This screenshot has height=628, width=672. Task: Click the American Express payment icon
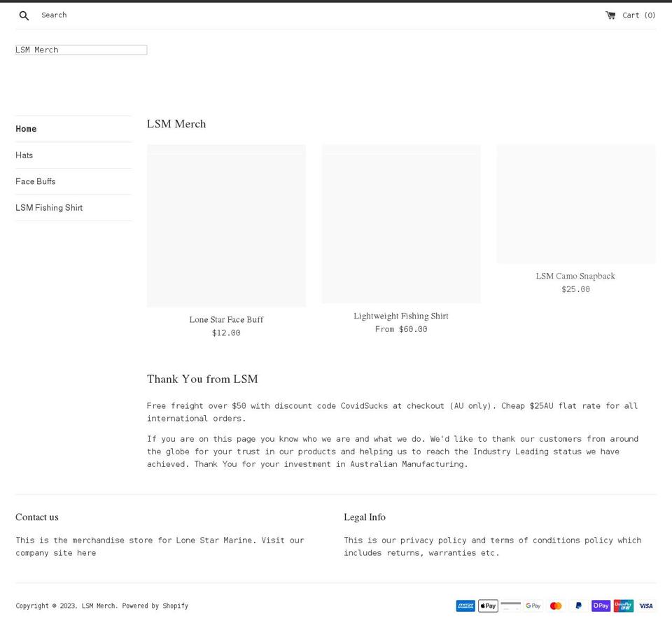tap(465, 606)
